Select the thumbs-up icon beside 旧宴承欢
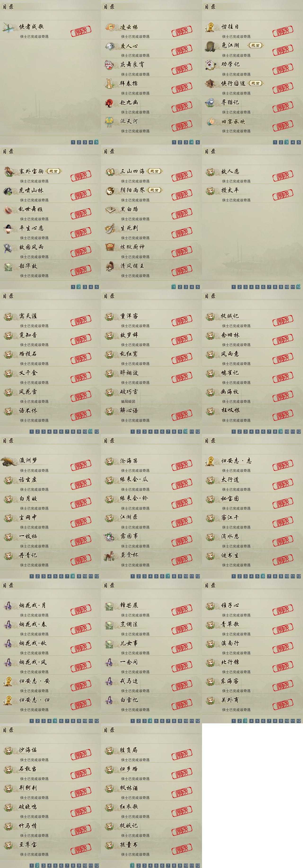 coord(211,121)
